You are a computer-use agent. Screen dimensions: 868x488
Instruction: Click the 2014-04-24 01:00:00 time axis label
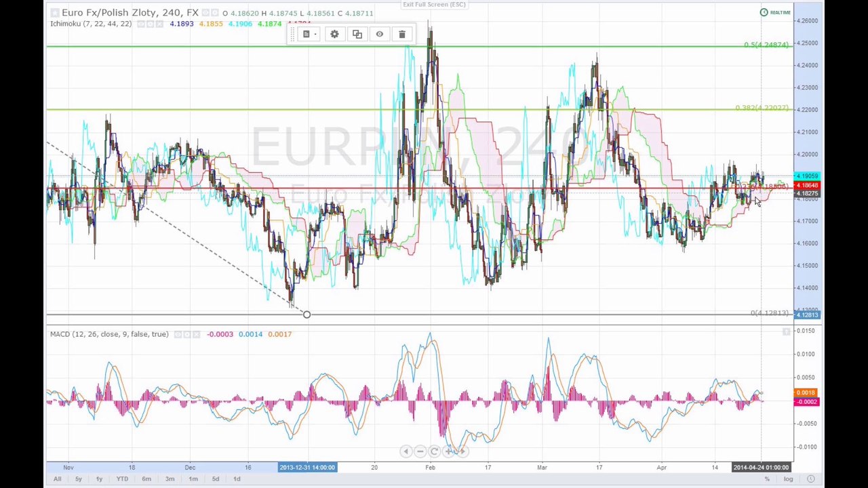click(x=762, y=467)
